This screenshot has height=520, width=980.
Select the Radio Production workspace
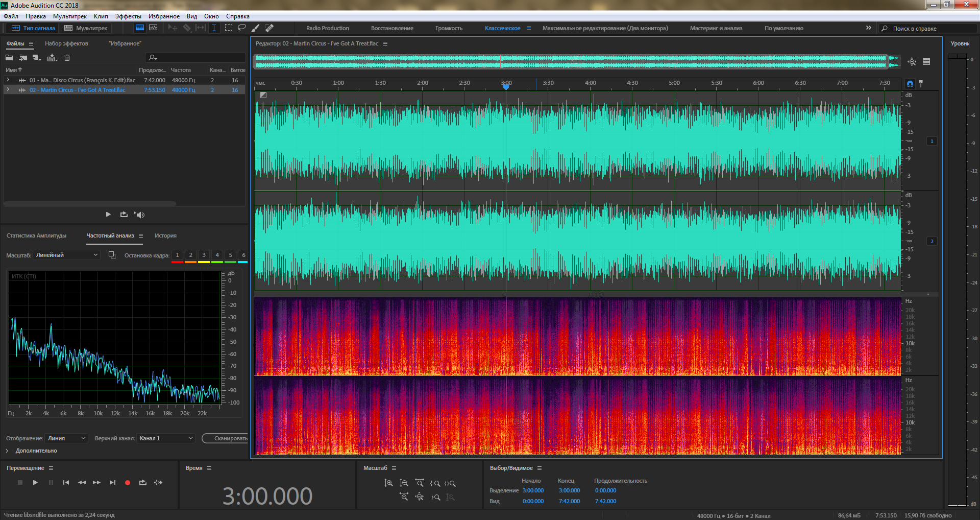point(328,28)
